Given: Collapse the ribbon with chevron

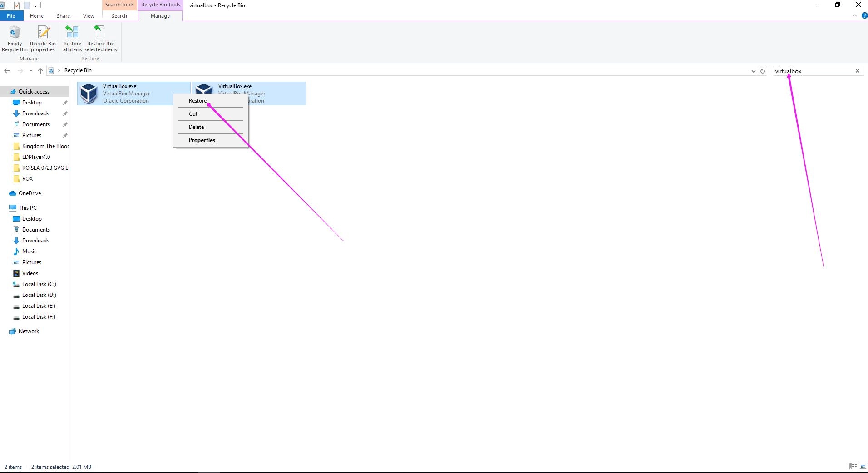Looking at the screenshot, I should pyautogui.click(x=854, y=15).
